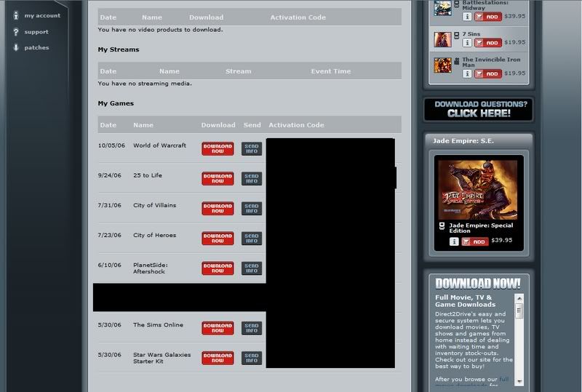Open The Invincible Iron Man thumbnail
This screenshot has height=392, width=582.
tap(443, 65)
